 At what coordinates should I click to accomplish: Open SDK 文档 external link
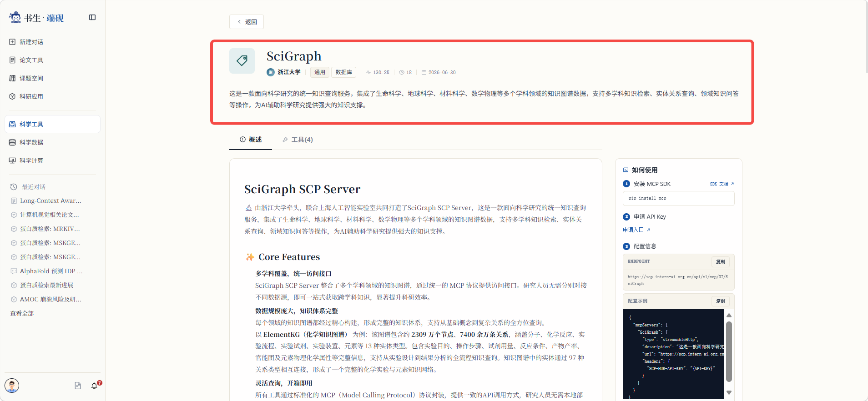[x=722, y=184]
